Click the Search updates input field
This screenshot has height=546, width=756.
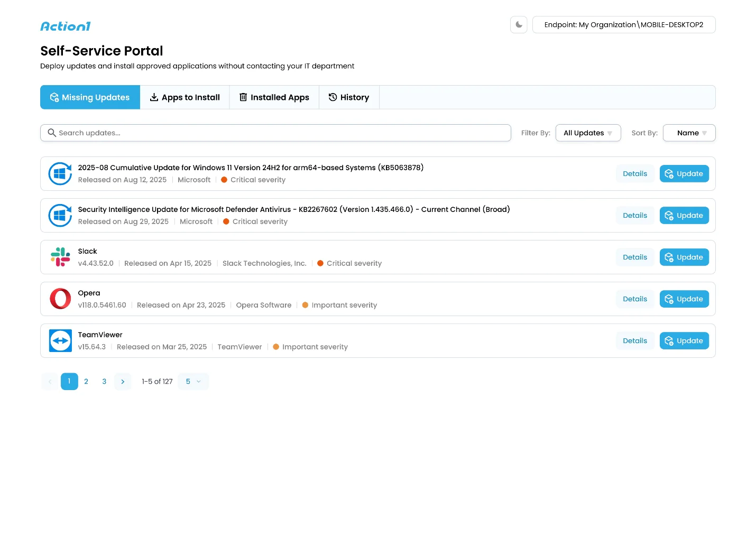pos(280,133)
